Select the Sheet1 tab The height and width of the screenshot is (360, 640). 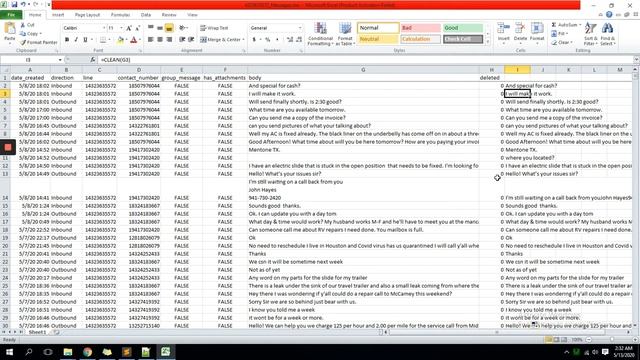(37, 332)
